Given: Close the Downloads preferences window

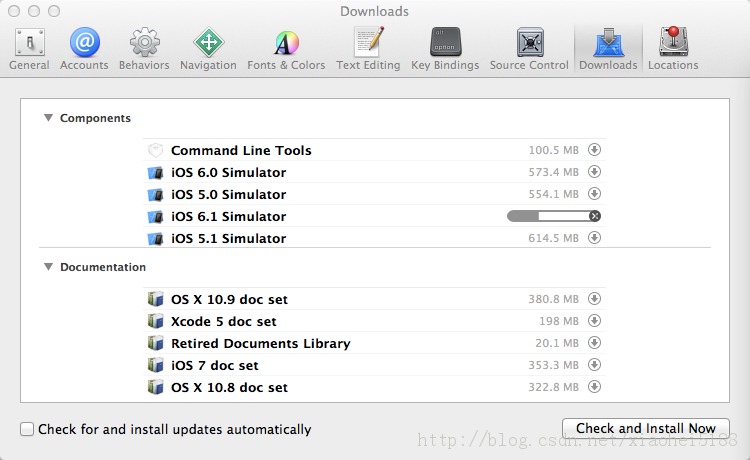Looking at the screenshot, I should (x=14, y=11).
